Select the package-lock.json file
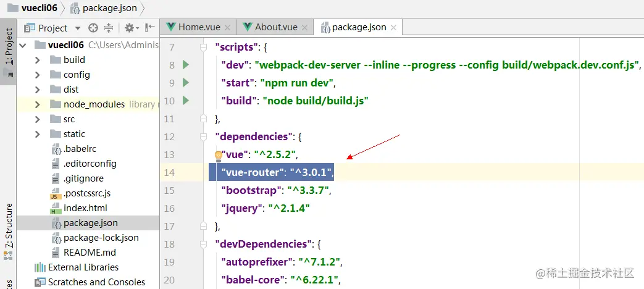644x289 pixels. point(101,238)
